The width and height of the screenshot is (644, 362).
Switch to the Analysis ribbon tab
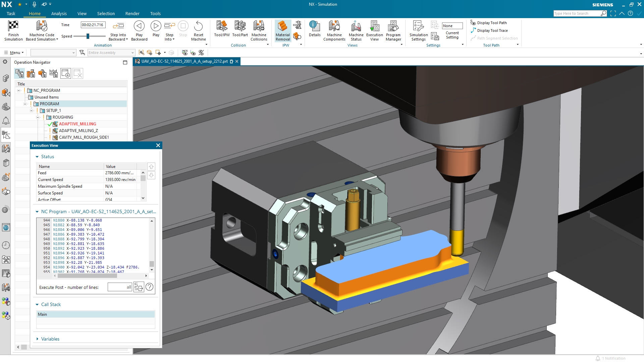pyautogui.click(x=59, y=13)
